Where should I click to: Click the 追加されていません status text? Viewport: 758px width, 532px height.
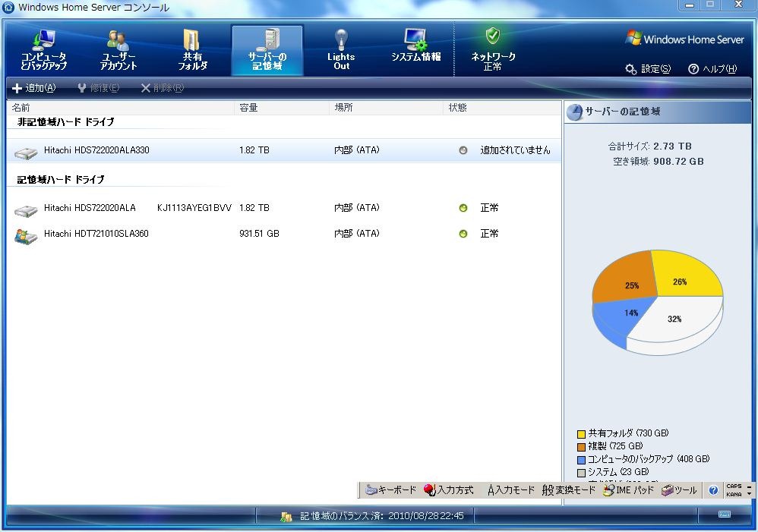515,150
